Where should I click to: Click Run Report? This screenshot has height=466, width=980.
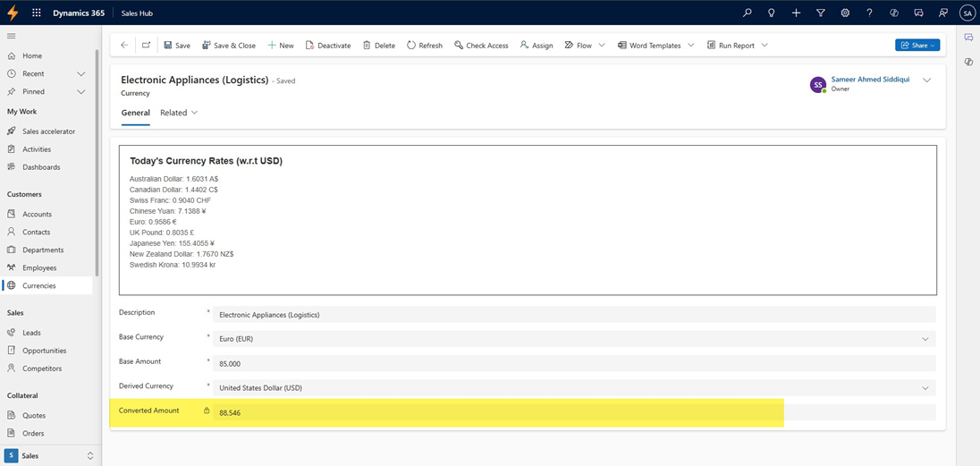click(731, 46)
